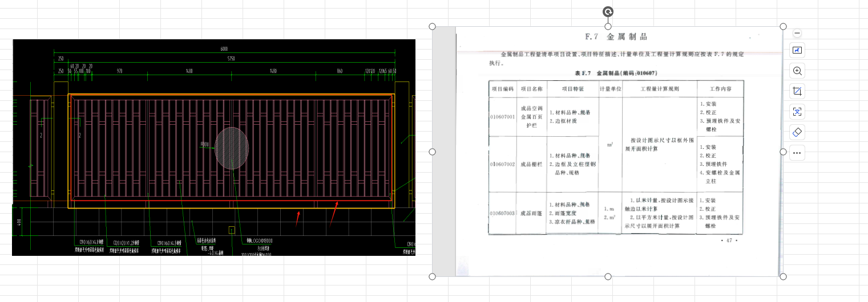
Task: Click the 010607001 code cell in the table
Action: click(x=502, y=117)
